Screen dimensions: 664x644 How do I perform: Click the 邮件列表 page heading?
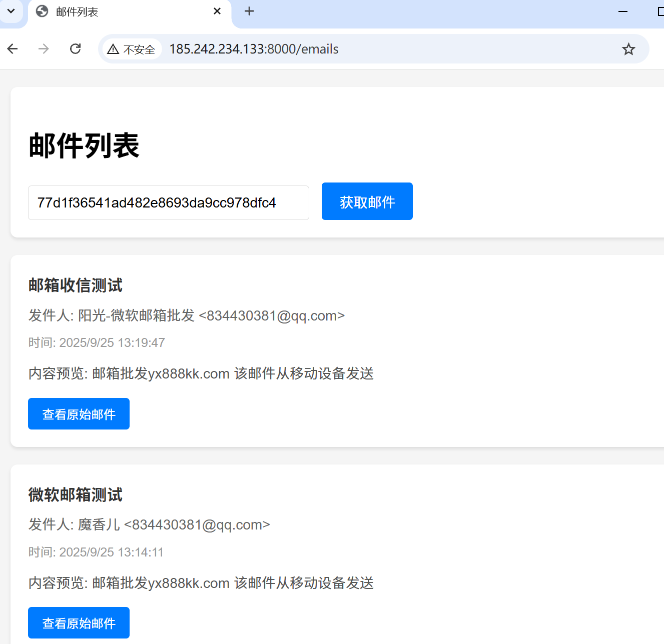pos(84,146)
